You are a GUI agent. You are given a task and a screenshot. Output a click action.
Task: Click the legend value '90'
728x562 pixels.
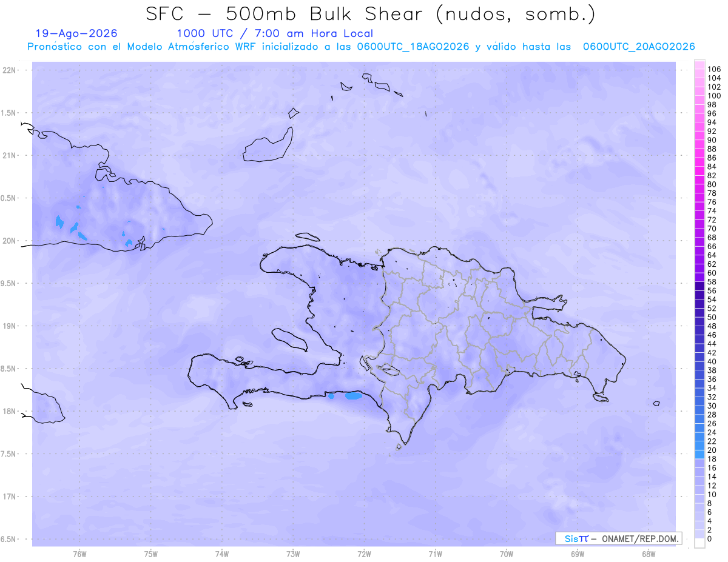click(x=712, y=140)
